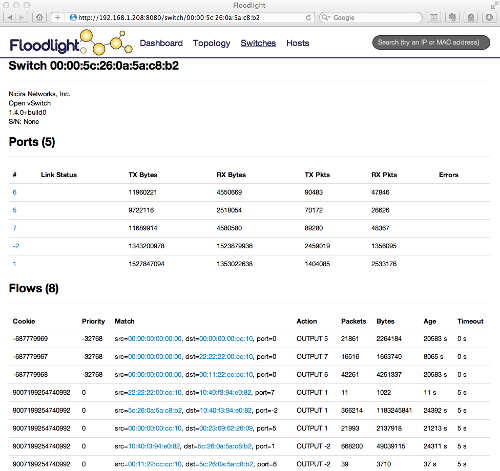Image resolution: width=500 pixels, height=471 pixels.
Task: Click the browser back arrow button
Action: point(10,17)
